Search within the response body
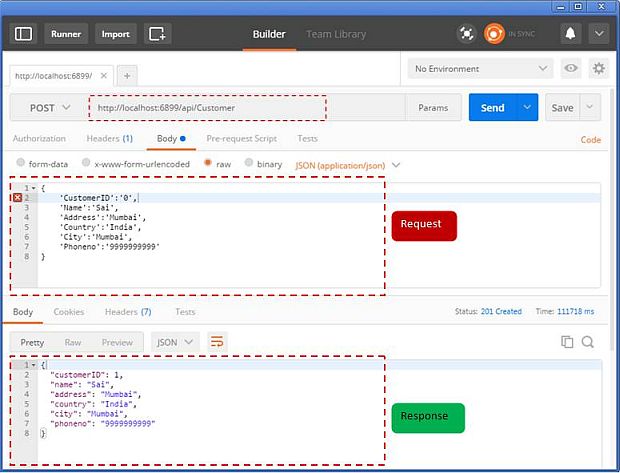 (588, 342)
